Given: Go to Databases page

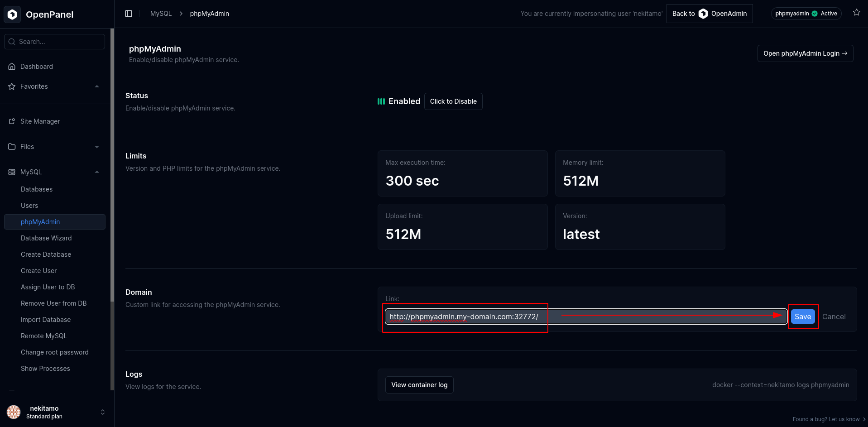Looking at the screenshot, I should click(x=37, y=189).
